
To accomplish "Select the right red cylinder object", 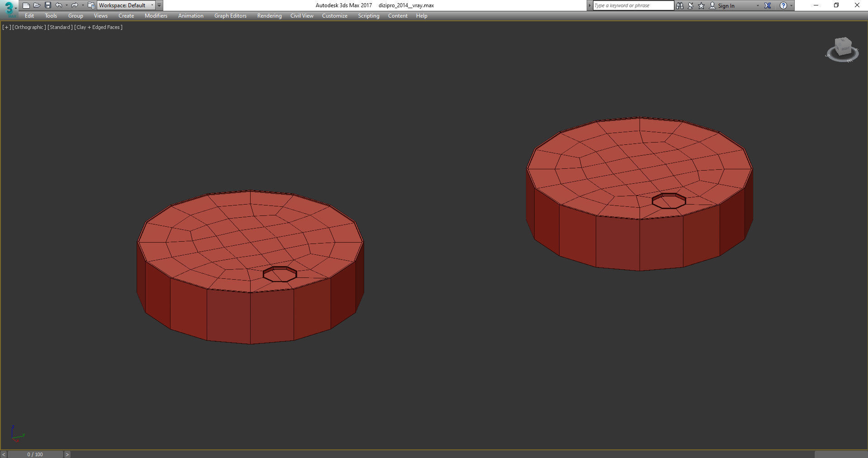I will (640, 194).
